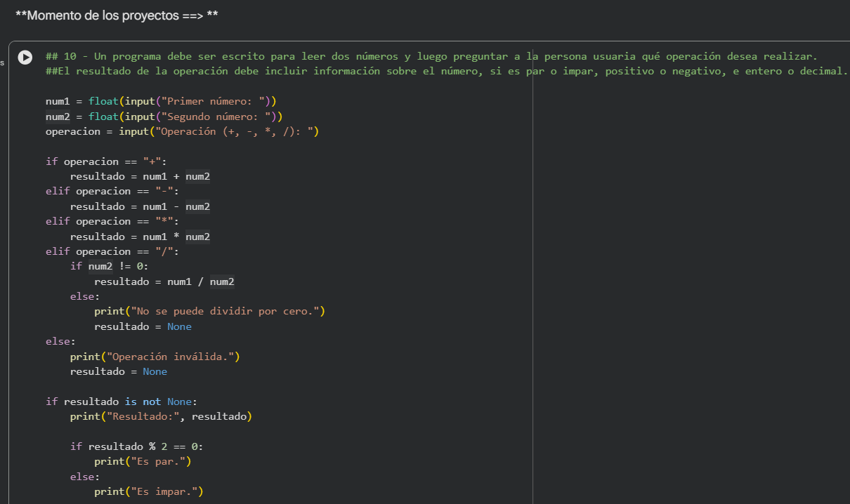Click the line if resultado % 2 == 0:
This screenshot has height=504, width=850.
[x=137, y=446]
